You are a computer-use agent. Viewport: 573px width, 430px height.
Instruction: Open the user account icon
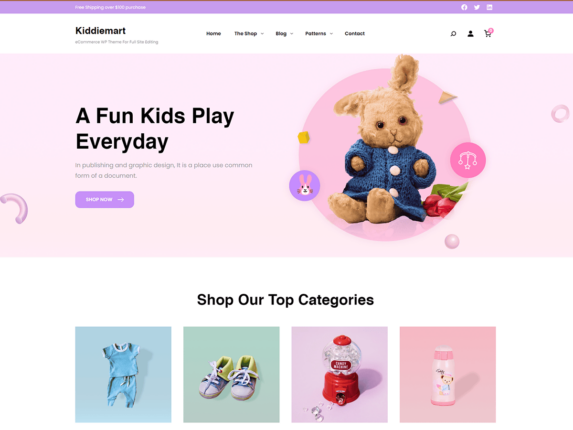471,34
